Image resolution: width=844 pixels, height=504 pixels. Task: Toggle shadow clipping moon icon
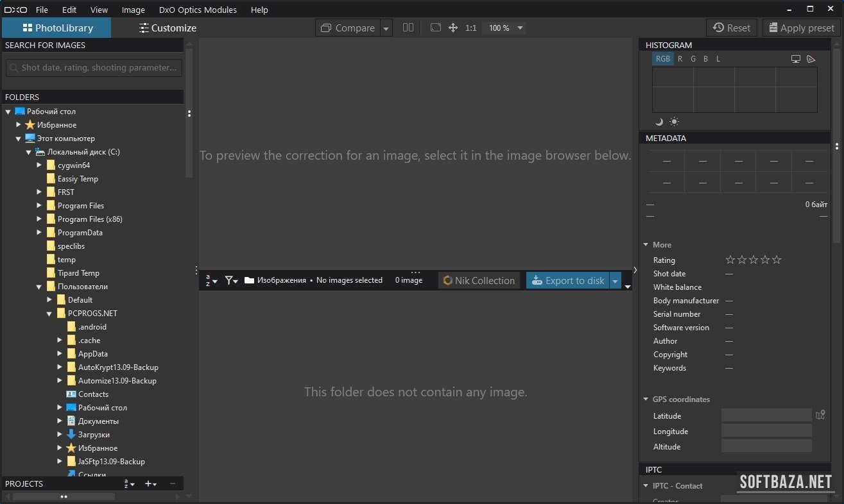click(x=659, y=121)
